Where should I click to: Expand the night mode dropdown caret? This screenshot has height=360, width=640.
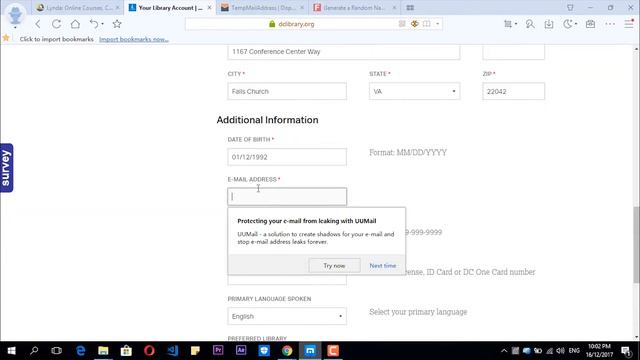(576, 24)
